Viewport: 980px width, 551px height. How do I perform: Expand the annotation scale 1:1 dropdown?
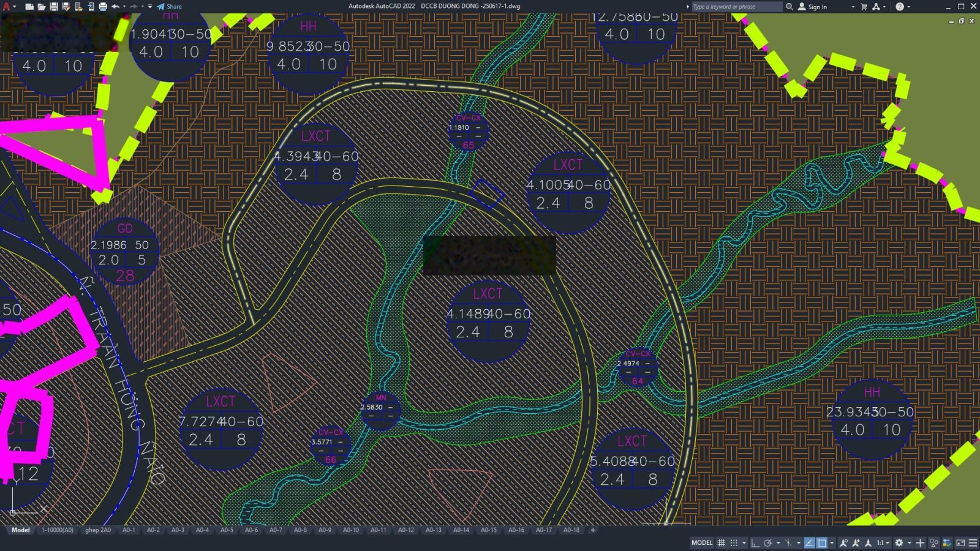883,543
